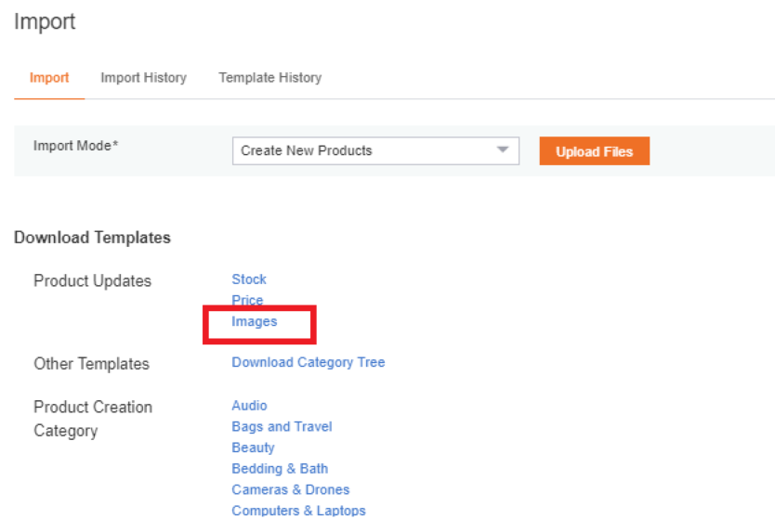Open the Bags and Travel template
Viewport: 775px width, 532px height.
coord(282,426)
